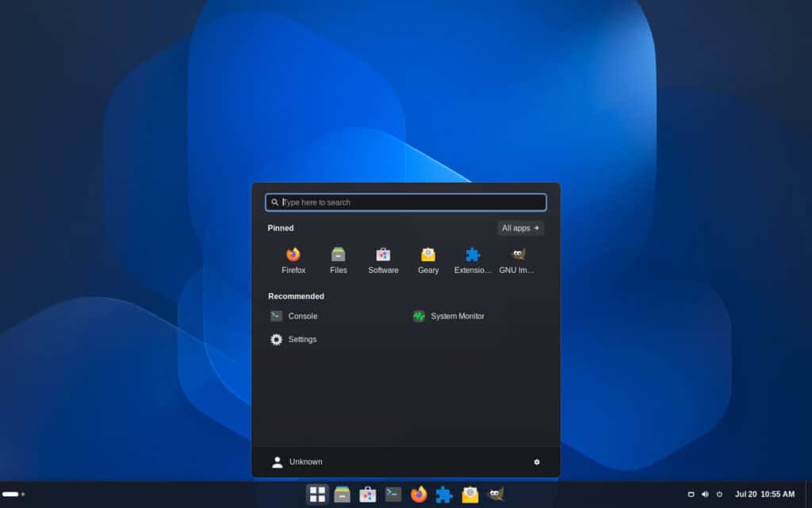Launch Firefox from the taskbar
The image size is (812, 508).
(x=419, y=494)
